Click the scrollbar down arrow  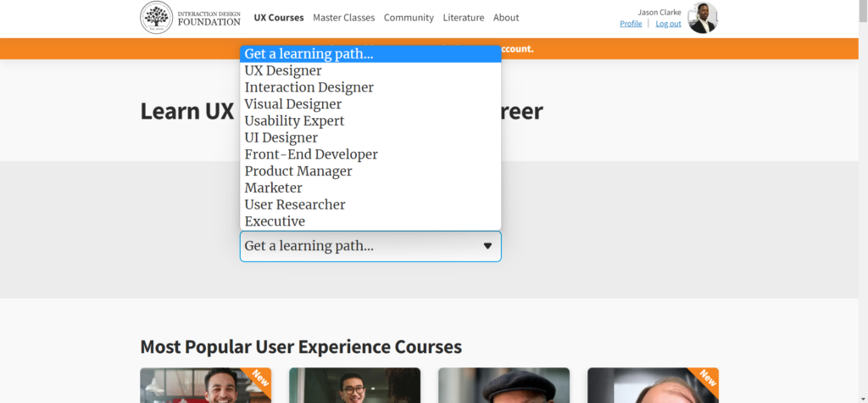point(863,399)
